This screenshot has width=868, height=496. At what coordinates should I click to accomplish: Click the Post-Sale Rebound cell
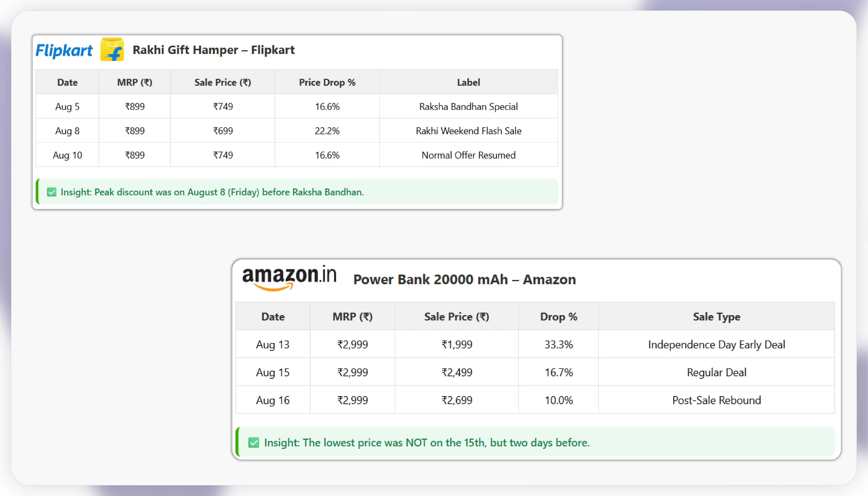(x=716, y=400)
